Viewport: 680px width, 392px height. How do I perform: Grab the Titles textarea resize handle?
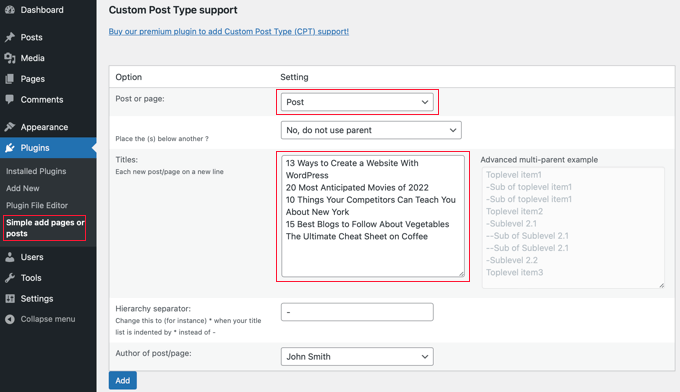tap(461, 274)
